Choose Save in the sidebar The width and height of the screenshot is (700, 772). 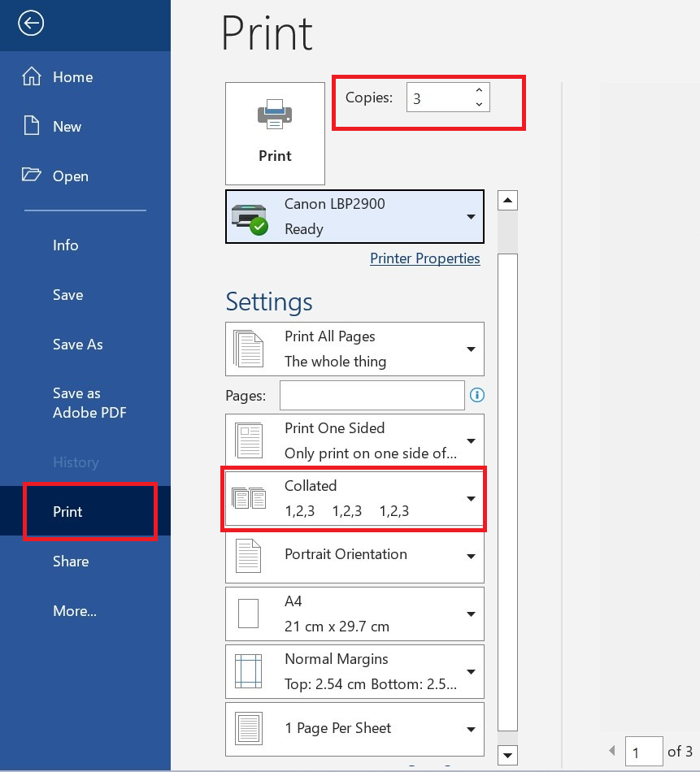click(85, 295)
